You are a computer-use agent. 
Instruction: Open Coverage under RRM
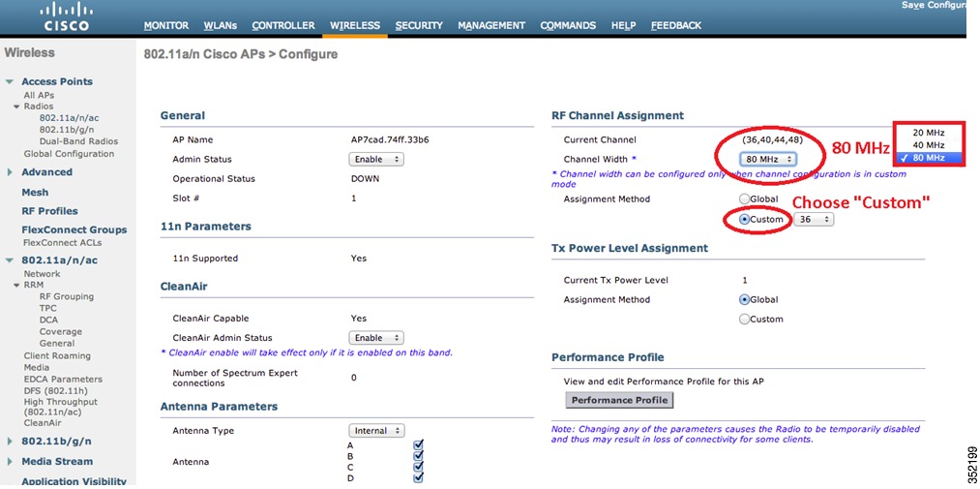(60, 331)
